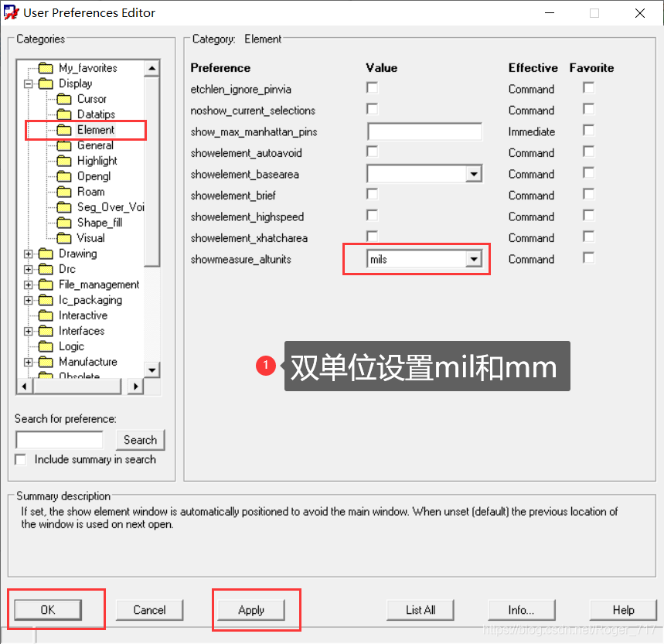Viewport: 664px width, 644px height.
Task: Select the General tree item
Action: tap(95, 145)
